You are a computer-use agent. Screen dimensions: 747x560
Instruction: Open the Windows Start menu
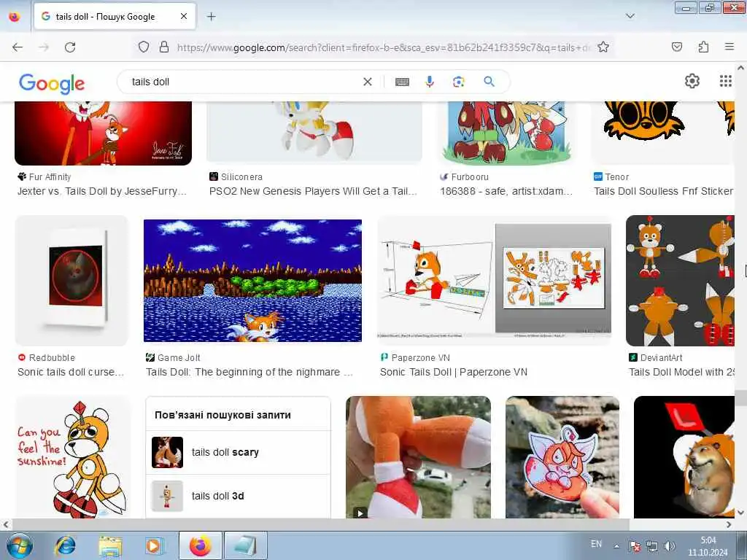(19, 545)
